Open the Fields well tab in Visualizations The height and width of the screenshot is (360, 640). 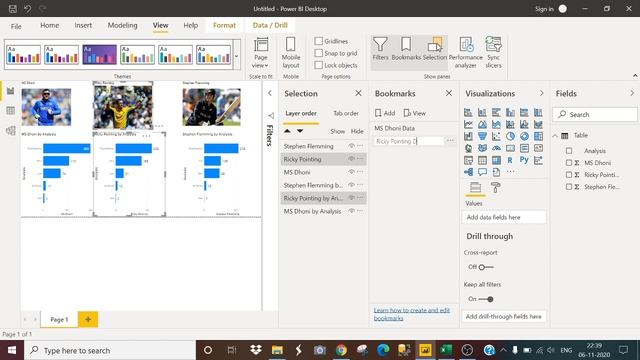(475, 188)
